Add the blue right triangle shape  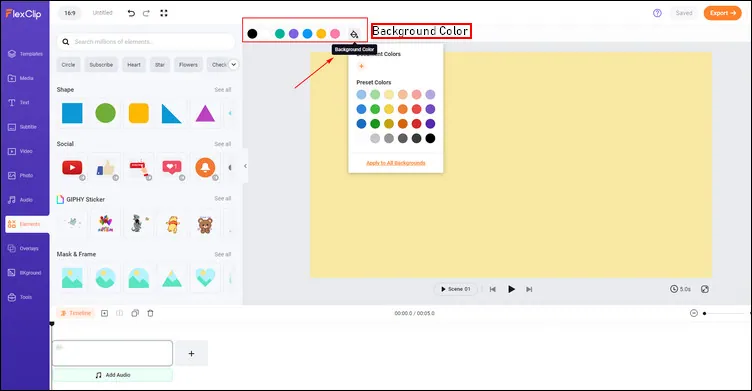(172, 114)
